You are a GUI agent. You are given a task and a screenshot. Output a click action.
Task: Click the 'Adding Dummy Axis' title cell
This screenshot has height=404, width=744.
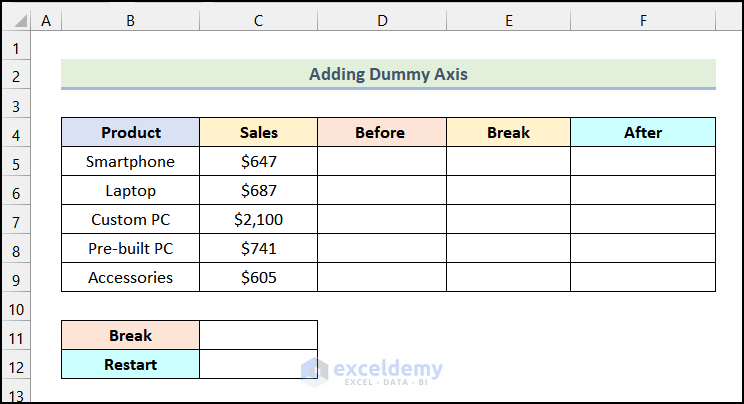point(388,74)
